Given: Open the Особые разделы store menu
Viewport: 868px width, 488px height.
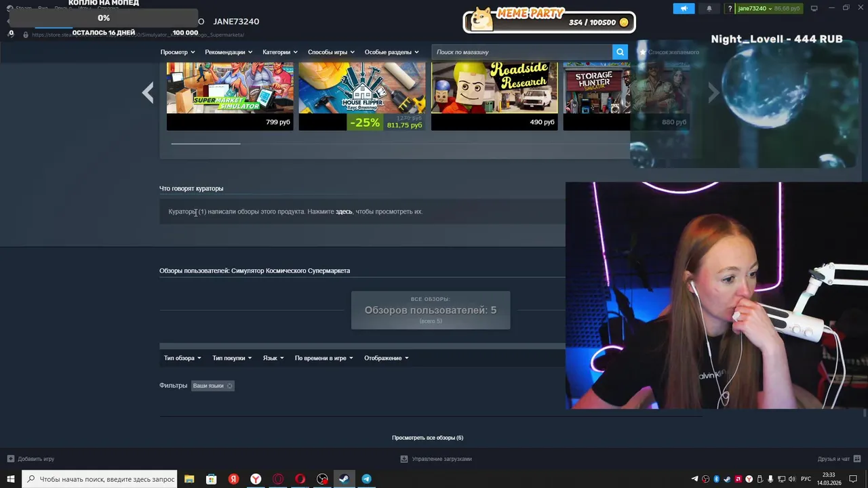Looking at the screenshot, I should coord(391,52).
